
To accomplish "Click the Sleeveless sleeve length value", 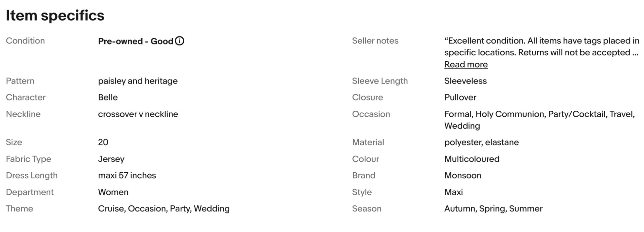I will [x=465, y=81].
